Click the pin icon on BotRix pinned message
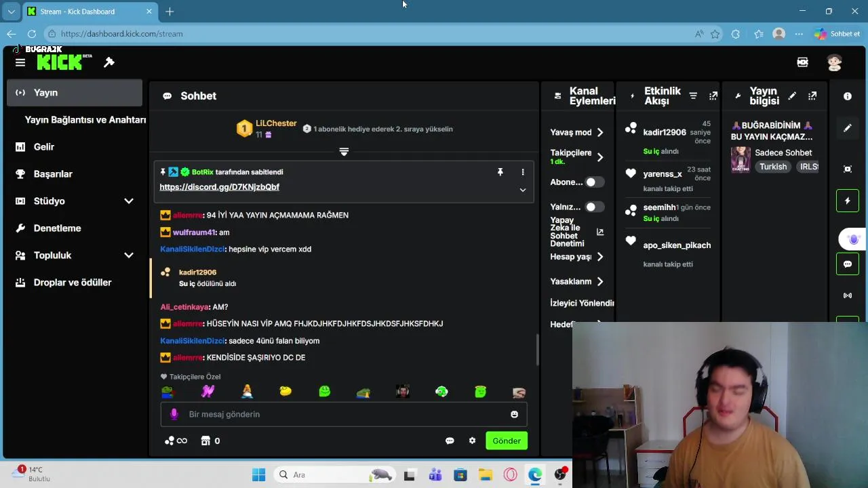The image size is (868, 488). point(500,172)
